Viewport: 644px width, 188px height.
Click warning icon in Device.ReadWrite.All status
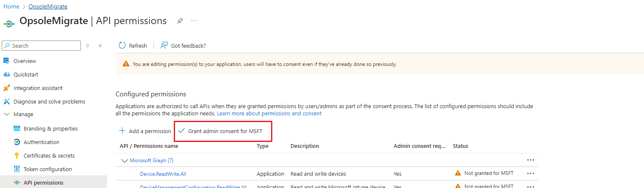click(458, 173)
